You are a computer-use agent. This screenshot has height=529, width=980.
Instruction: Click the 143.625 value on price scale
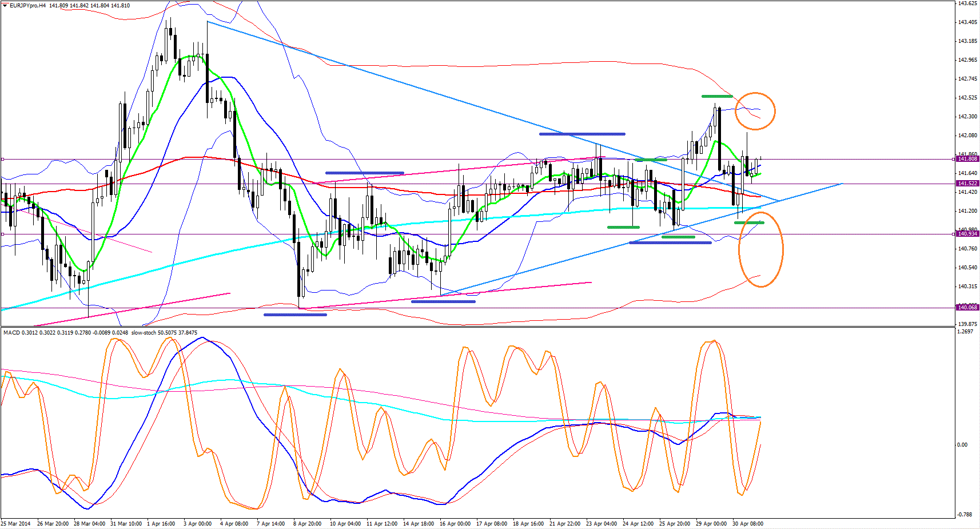click(967, 3)
